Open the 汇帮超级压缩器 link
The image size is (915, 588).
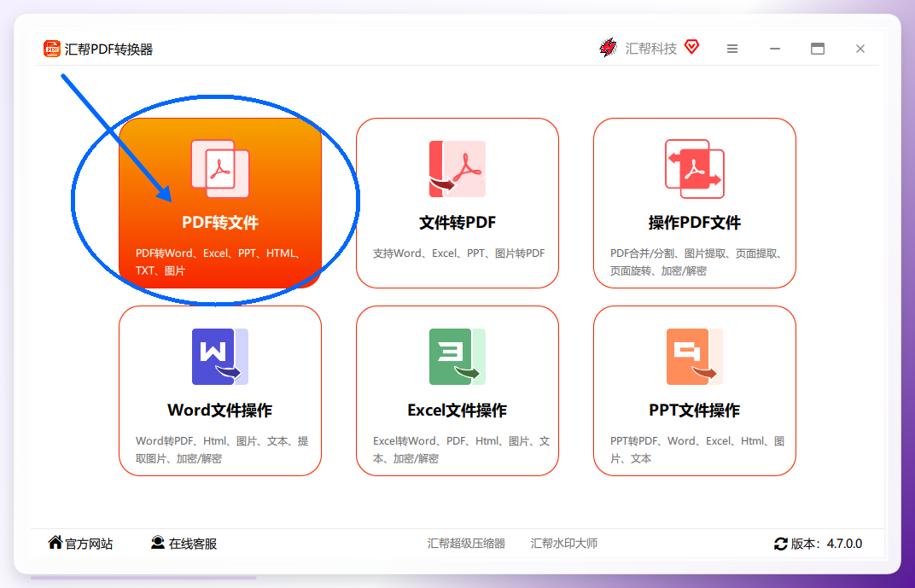point(466,543)
